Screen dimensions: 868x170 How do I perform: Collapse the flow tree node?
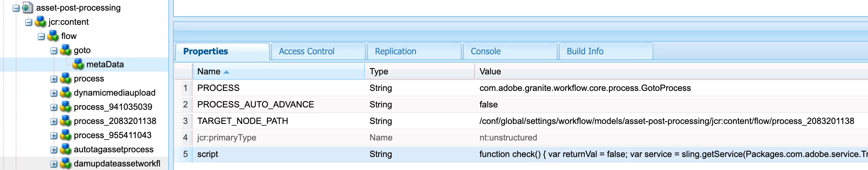(x=41, y=37)
